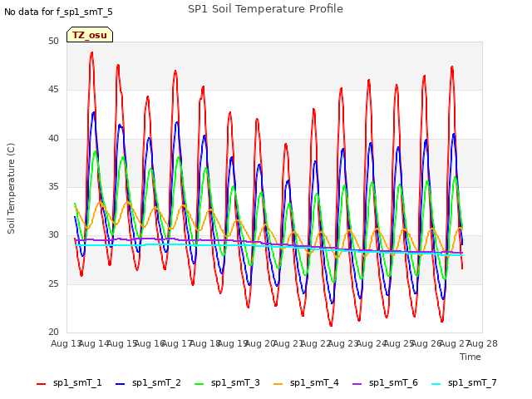532x399 pixels.
Task: Click the 40 y-axis tick label
Action: 53,138
